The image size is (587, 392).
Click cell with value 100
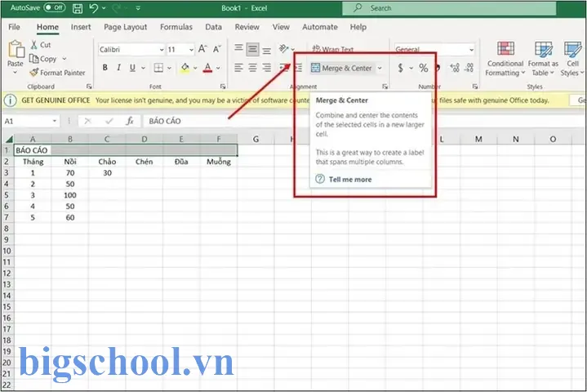70,195
